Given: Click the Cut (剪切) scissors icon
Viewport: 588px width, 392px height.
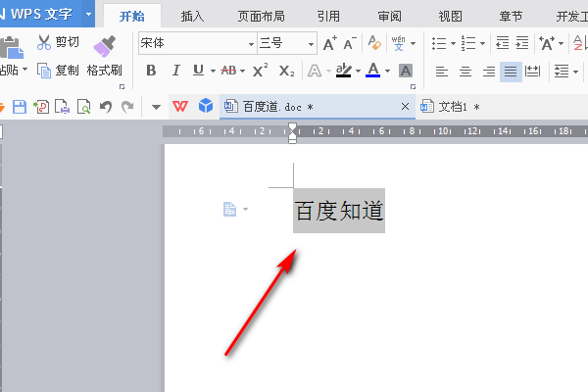Looking at the screenshot, I should (44, 42).
